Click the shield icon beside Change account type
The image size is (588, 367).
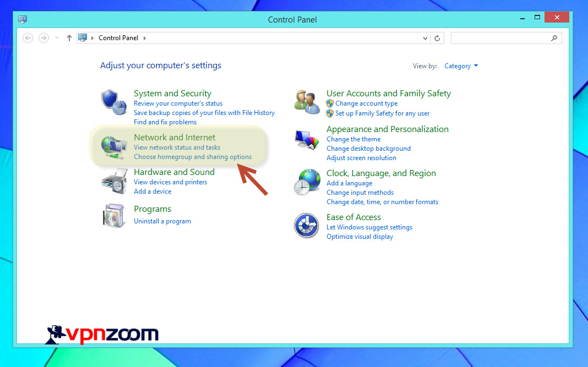tap(330, 103)
